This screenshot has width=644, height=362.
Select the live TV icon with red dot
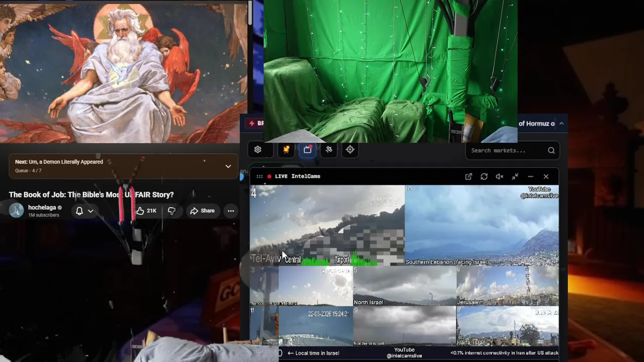pos(307,149)
